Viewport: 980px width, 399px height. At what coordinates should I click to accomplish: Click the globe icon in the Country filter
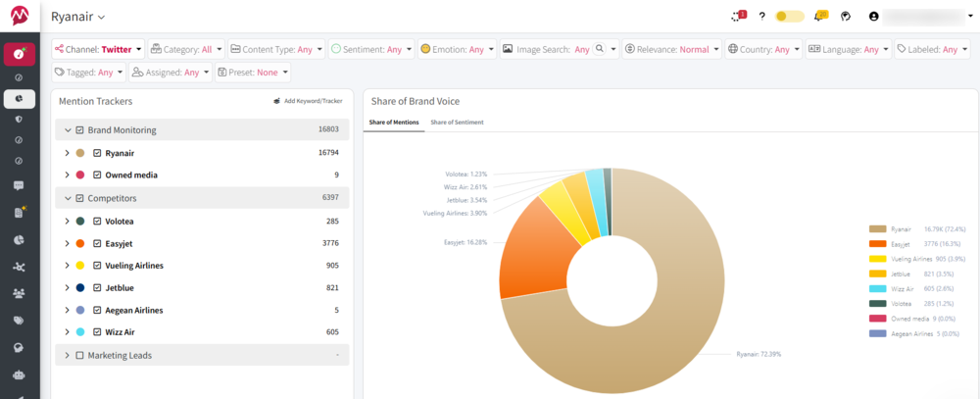732,49
